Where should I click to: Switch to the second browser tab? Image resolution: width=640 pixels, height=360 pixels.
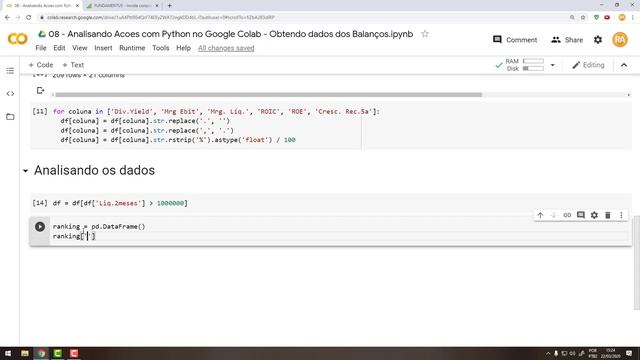(121, 6)
